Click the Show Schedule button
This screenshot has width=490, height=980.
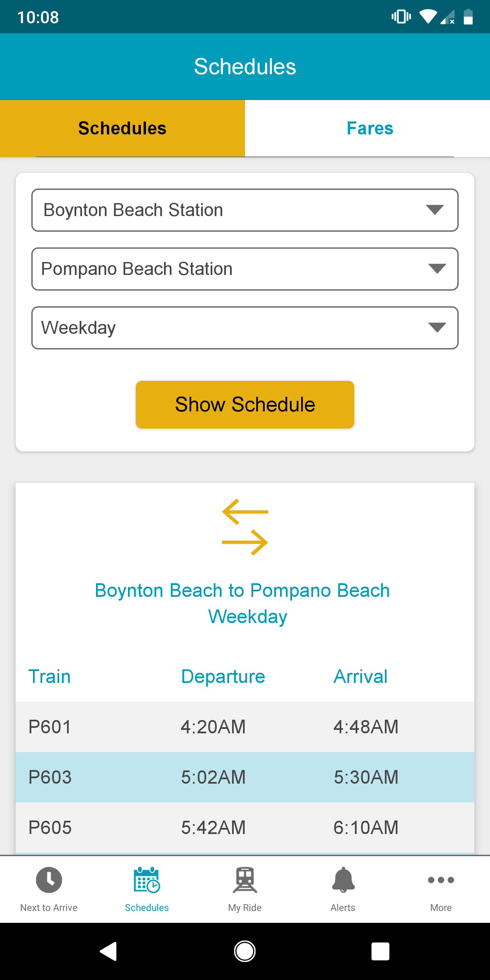245,404
